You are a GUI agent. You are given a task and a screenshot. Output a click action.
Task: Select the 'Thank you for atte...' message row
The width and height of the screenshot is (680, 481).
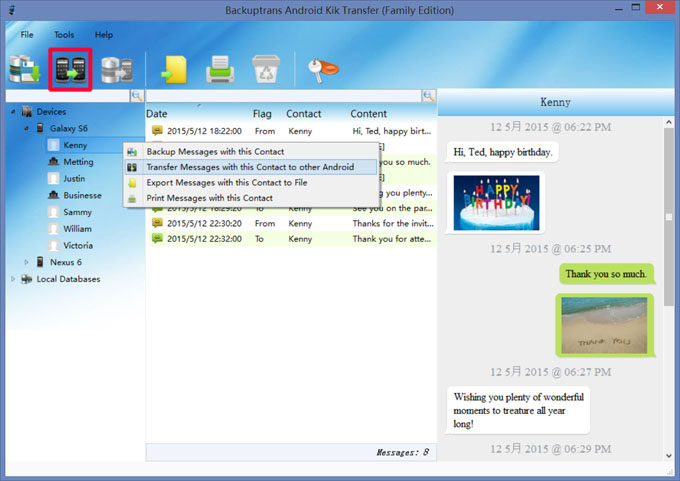click(291, 239)
